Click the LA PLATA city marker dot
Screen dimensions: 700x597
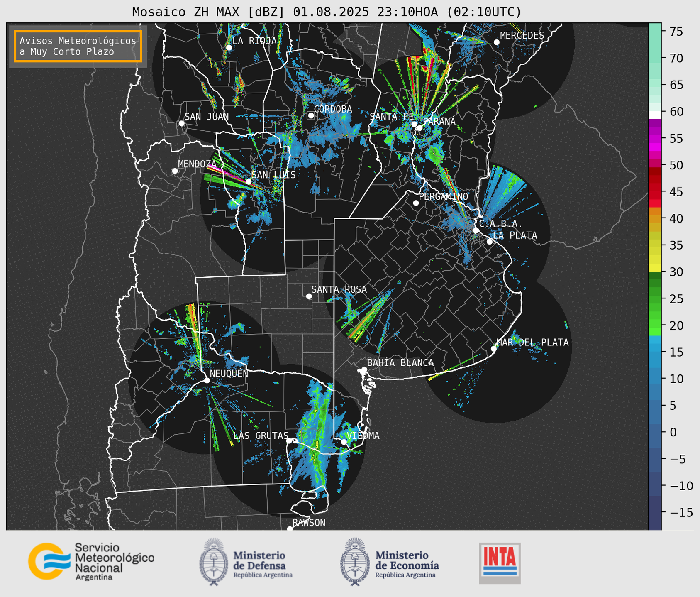[490, 242]
